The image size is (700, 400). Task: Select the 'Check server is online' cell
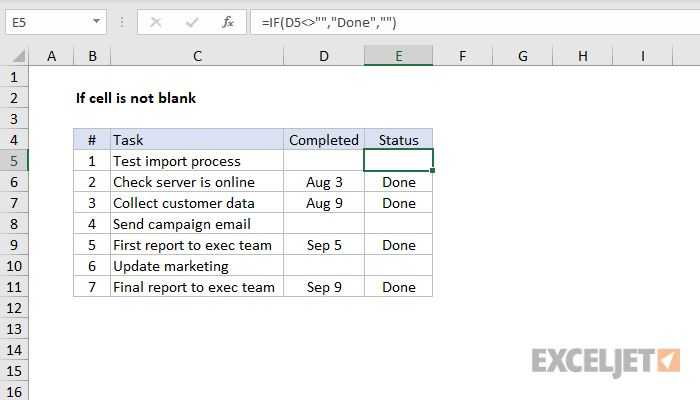(x=197, y=182)
